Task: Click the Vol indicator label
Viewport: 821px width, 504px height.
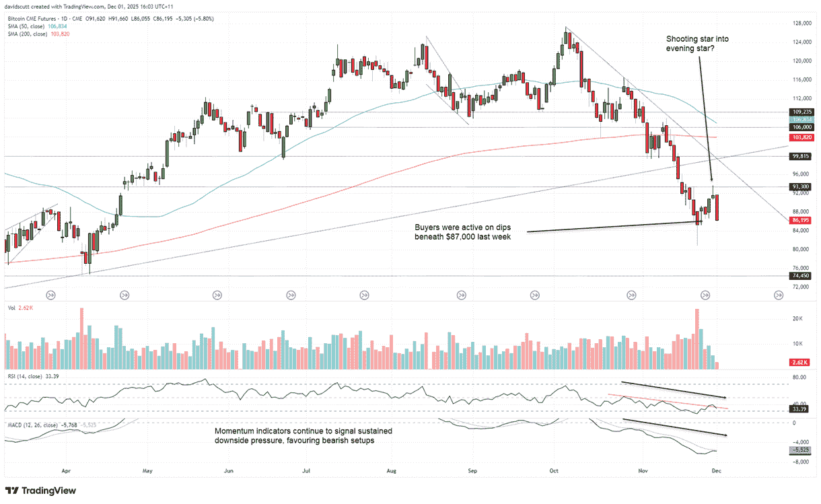Action: [x=11, y=308]
